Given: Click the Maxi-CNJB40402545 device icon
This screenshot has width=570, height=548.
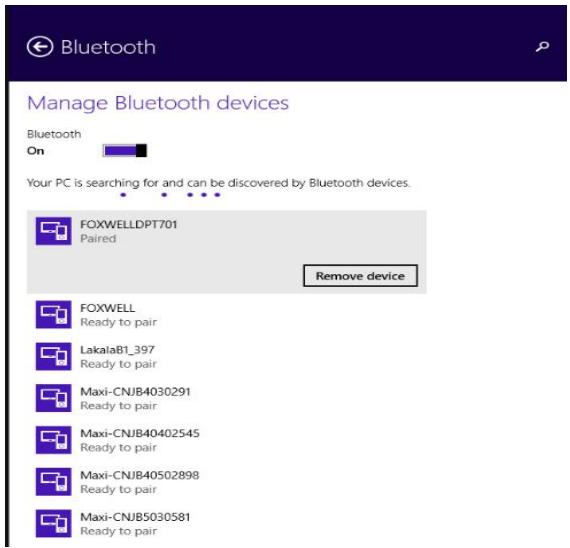Looking at the screenshot, I should [x=53, y=440].
